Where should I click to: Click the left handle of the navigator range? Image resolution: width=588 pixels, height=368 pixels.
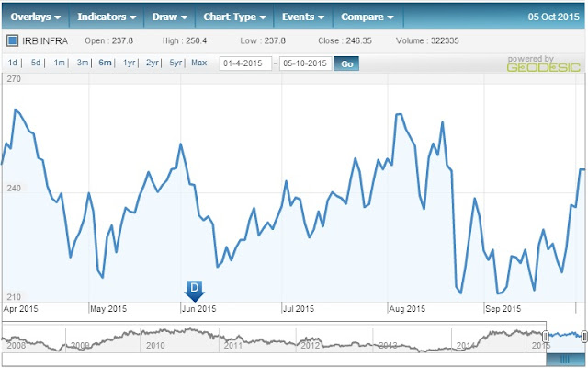546,336
